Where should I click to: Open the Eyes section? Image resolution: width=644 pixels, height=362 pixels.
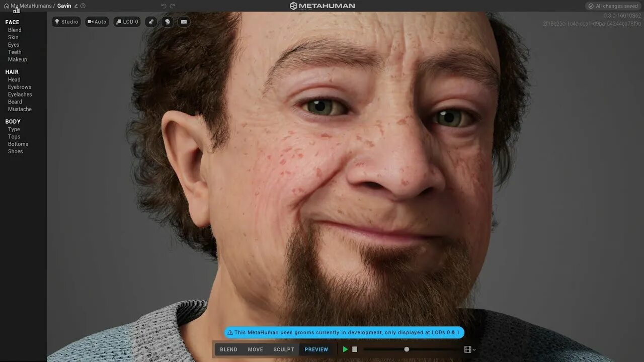[14, 45]
